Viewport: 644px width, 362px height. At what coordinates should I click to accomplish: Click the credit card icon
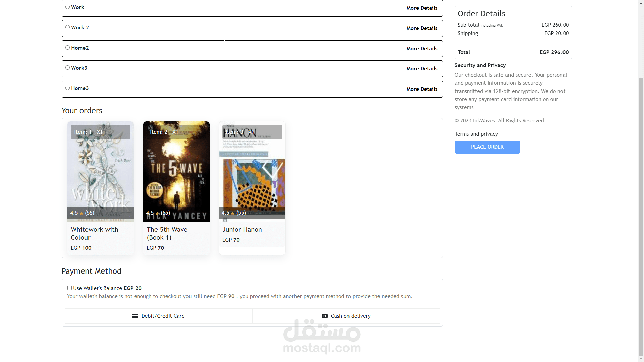click(135, 316)
